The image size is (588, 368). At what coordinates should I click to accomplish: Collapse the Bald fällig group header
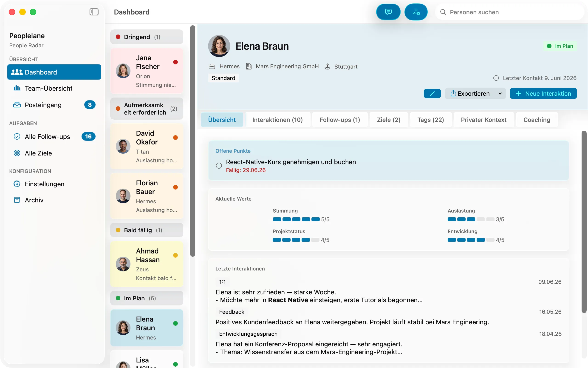coord(147,230)
